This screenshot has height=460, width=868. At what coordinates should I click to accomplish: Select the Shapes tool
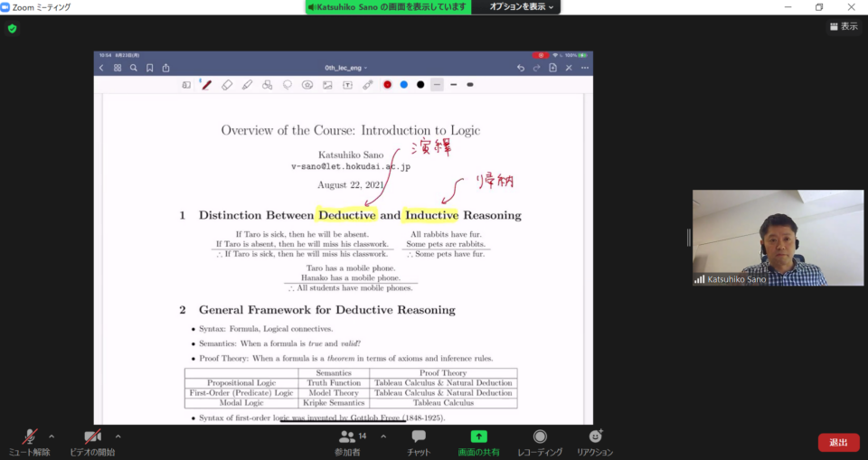(268, 85)
